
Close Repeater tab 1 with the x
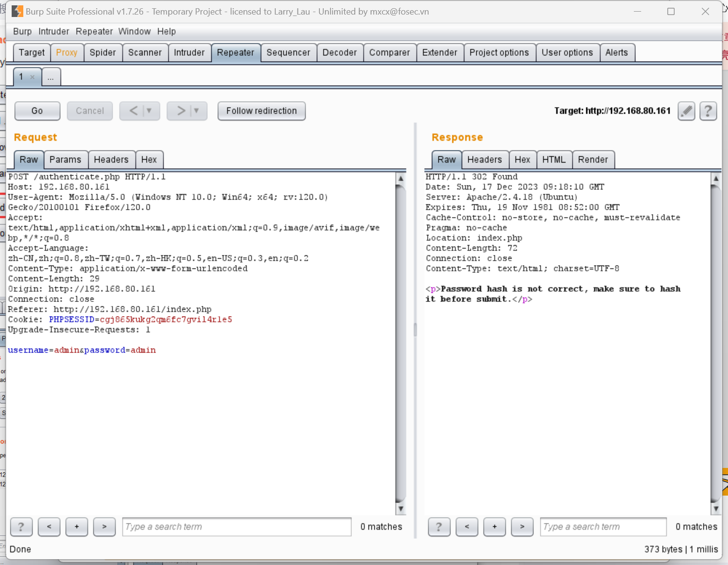click(x=33, y=77)
